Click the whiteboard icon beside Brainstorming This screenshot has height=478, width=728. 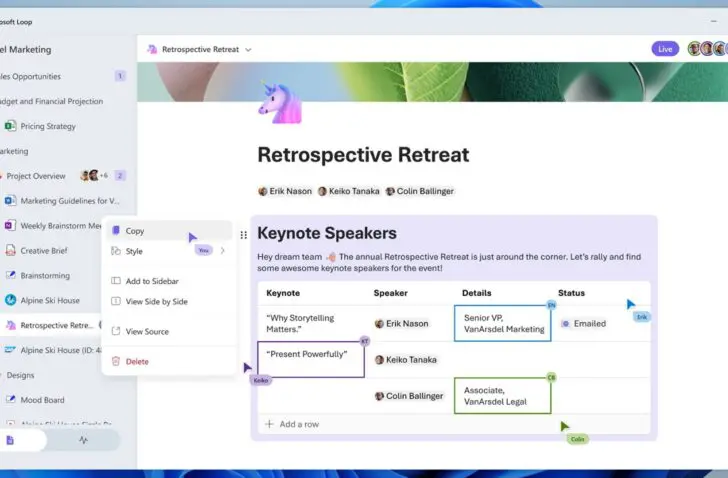point(10,275)
